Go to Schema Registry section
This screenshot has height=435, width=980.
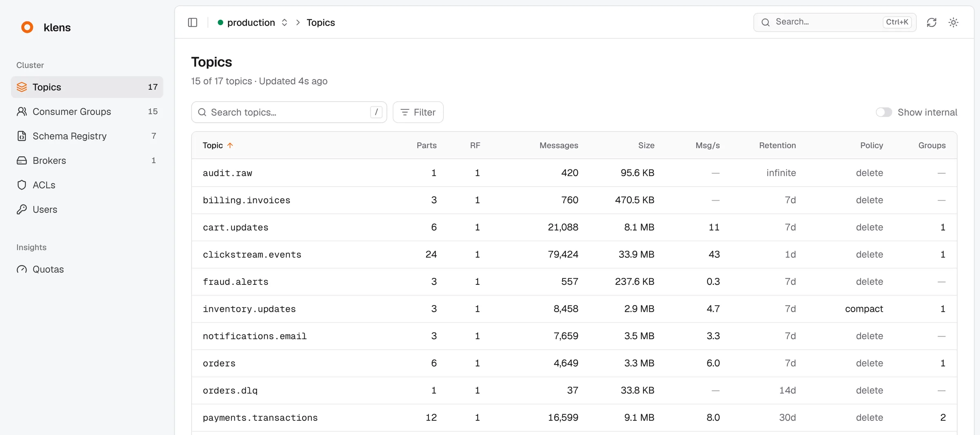87,136
